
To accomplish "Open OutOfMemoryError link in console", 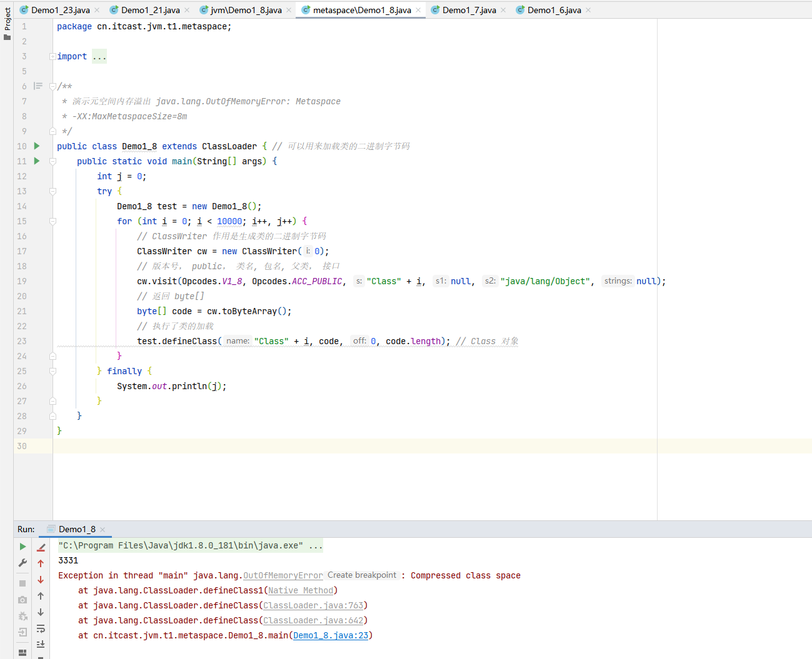I will (283, 575).
